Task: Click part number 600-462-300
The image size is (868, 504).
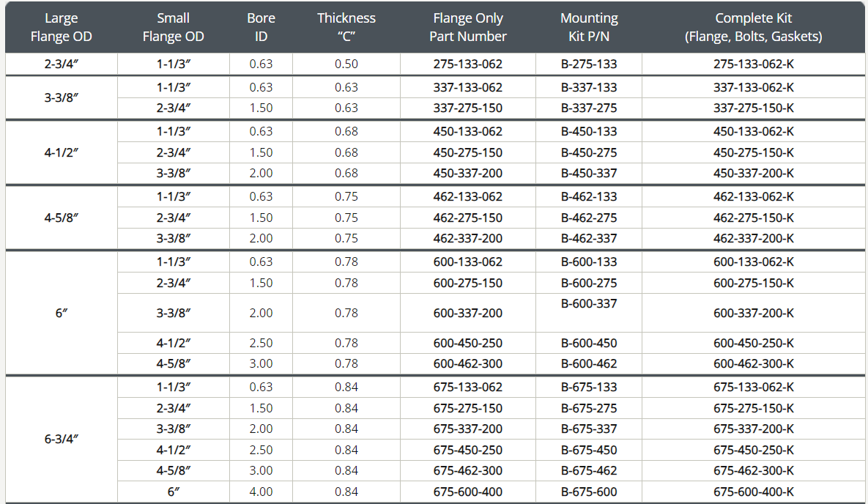Action: 468,364
